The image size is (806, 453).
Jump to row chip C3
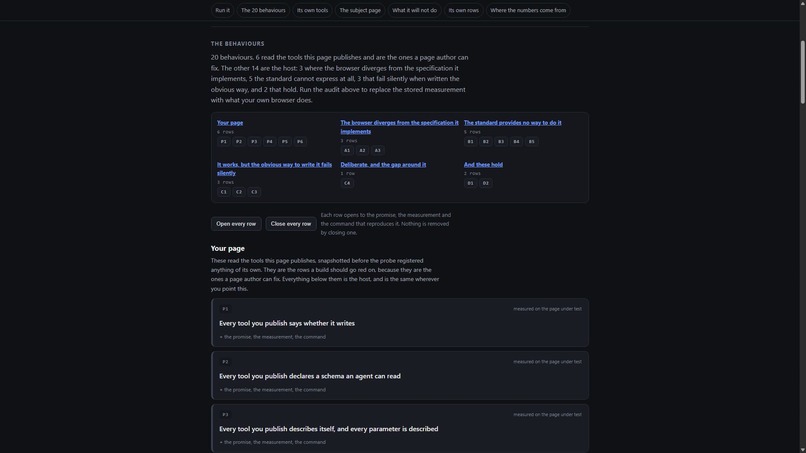(254, 192)
